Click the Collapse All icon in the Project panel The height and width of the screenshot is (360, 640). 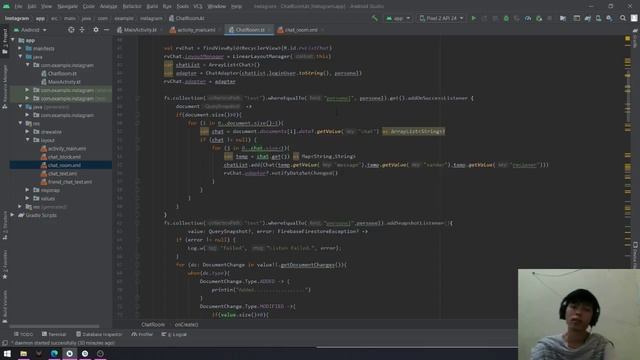pos(82,30)
